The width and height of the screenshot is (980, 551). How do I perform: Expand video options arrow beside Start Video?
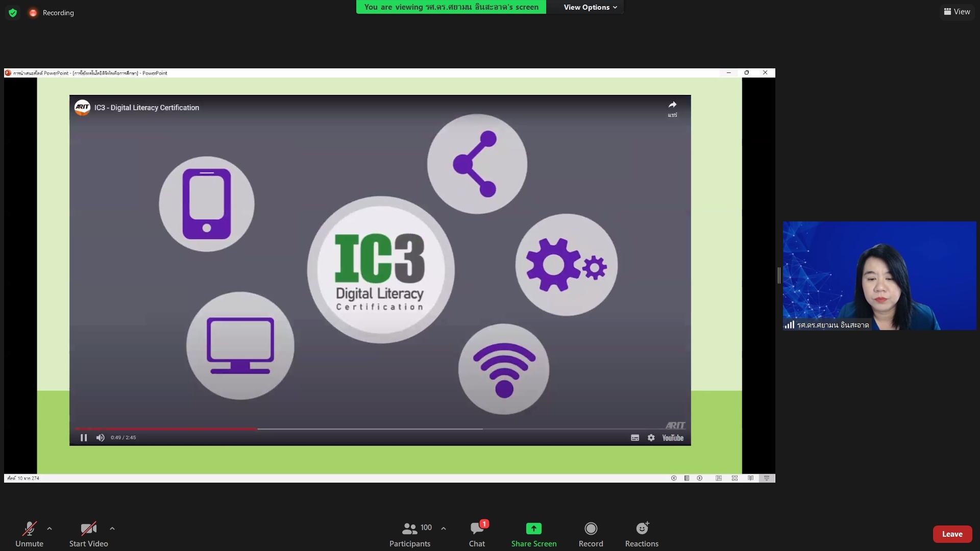pyautogui.click(x=112, y=529)
